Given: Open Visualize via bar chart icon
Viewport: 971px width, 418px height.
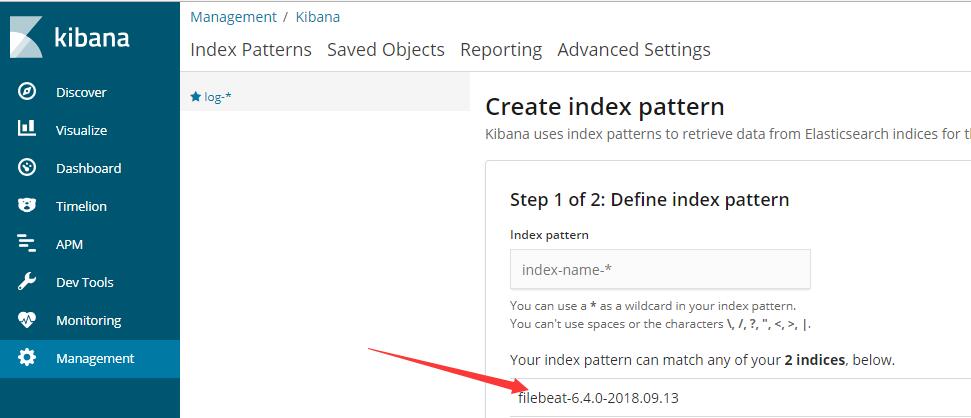Looking at the screenshot, I should tap(27, 129).
